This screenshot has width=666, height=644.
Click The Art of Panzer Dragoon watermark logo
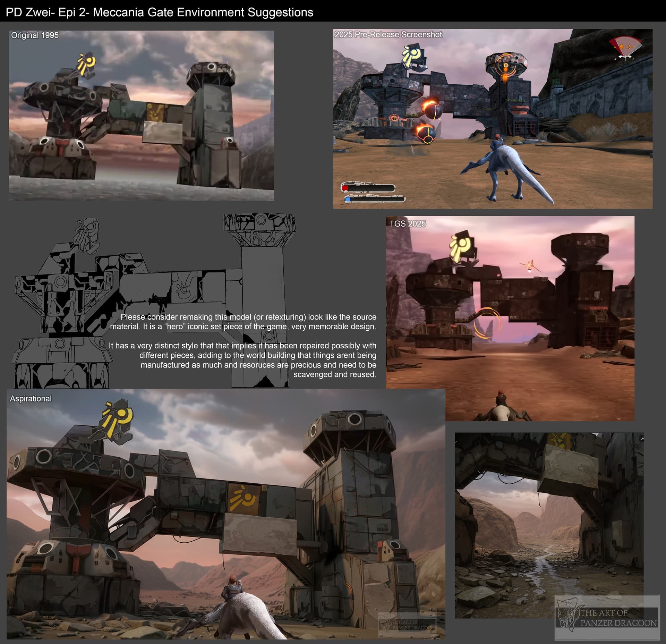click(607, 618)
